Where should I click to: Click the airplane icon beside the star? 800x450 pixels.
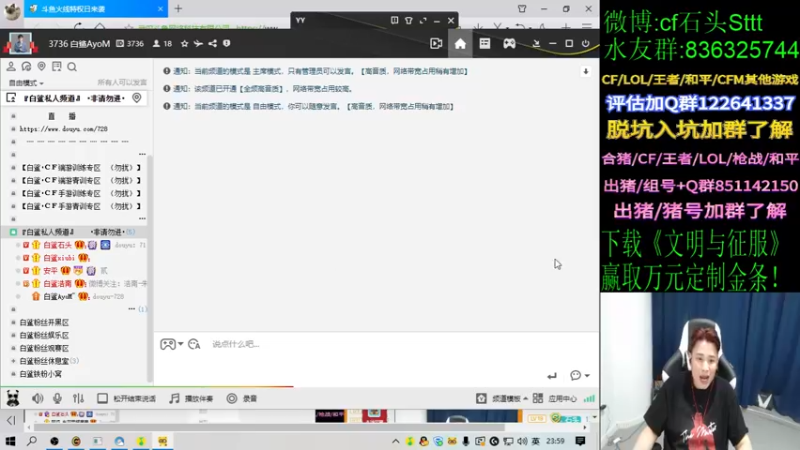pyautogui.click(x=198, y=44)
